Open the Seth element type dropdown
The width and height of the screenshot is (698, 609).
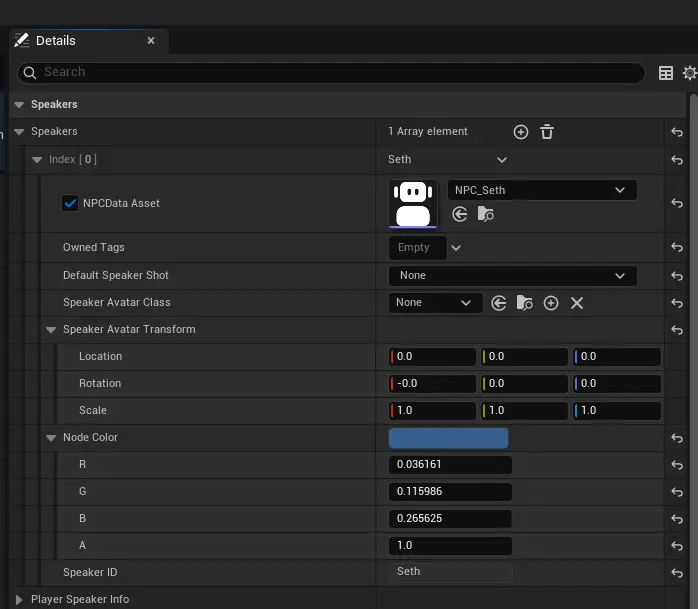click(447, 160)
